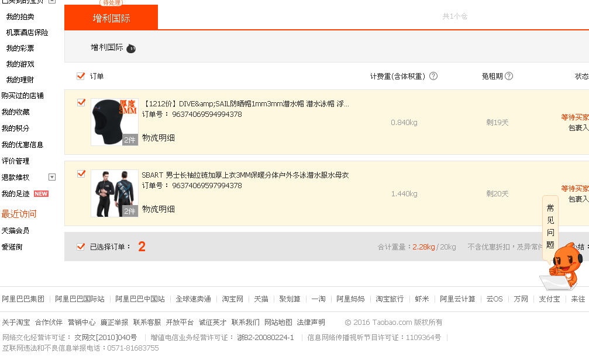Open 我的彩票 sidebar item
Screen dimensions: 589x364
tap(20, 48)
